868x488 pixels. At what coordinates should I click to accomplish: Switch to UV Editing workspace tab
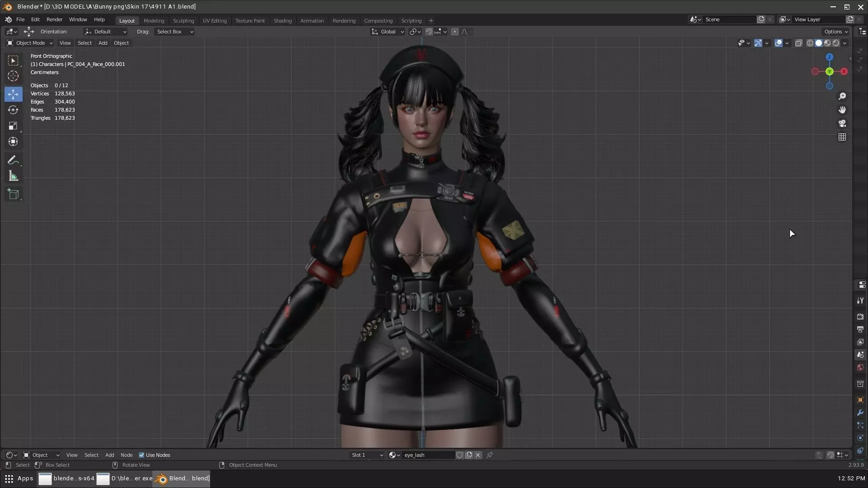(x=215, y=21)
